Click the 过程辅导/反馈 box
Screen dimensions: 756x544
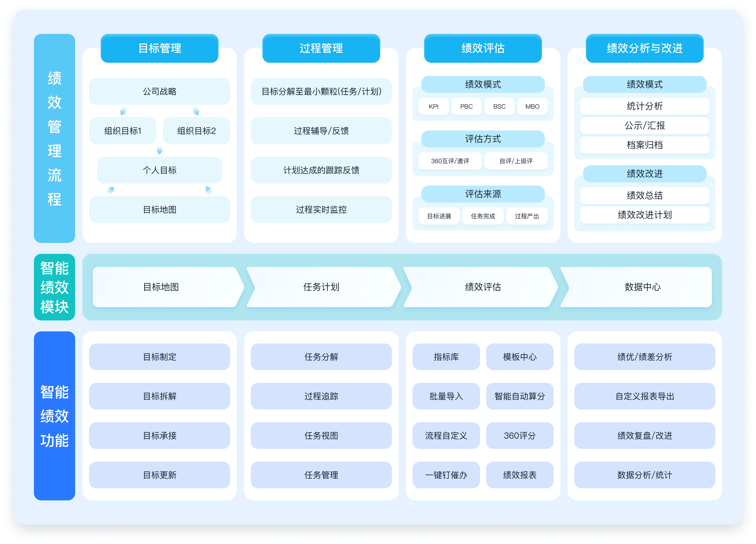point(321,131)
